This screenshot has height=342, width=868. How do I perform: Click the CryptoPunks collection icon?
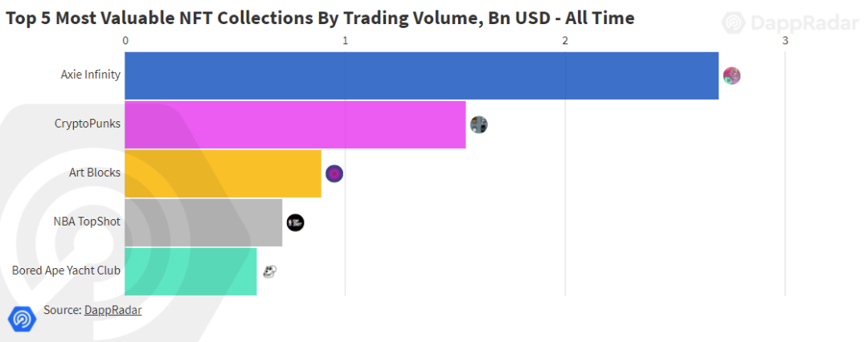[479, 124]
